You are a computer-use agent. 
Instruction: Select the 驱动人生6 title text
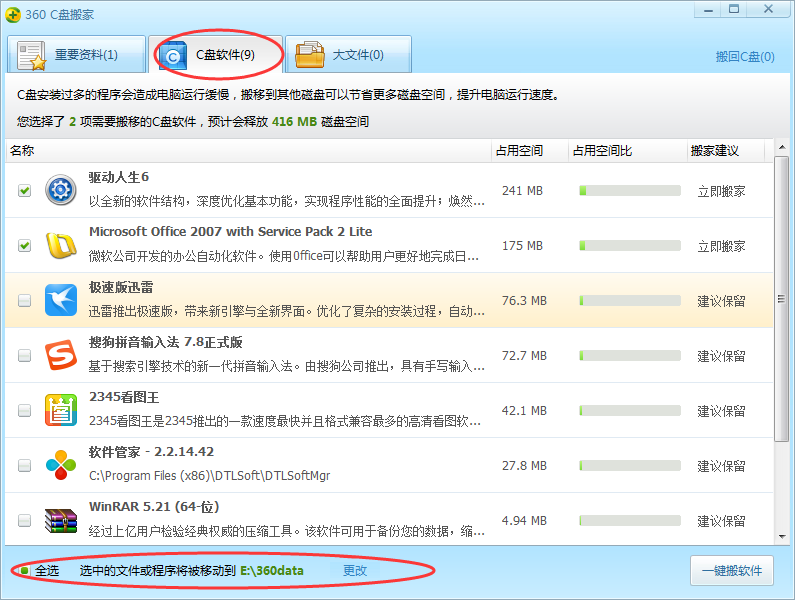119,177
